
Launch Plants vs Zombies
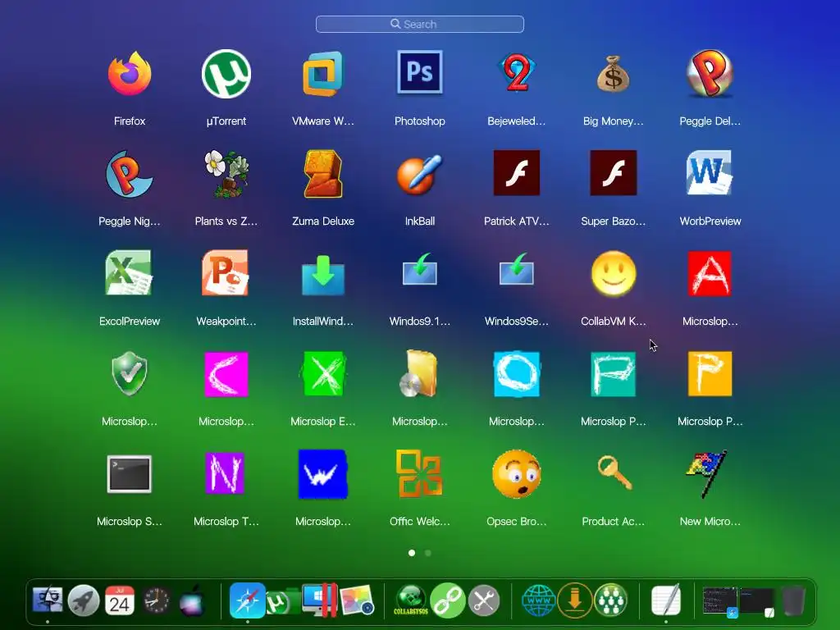(x=226, y=174)
